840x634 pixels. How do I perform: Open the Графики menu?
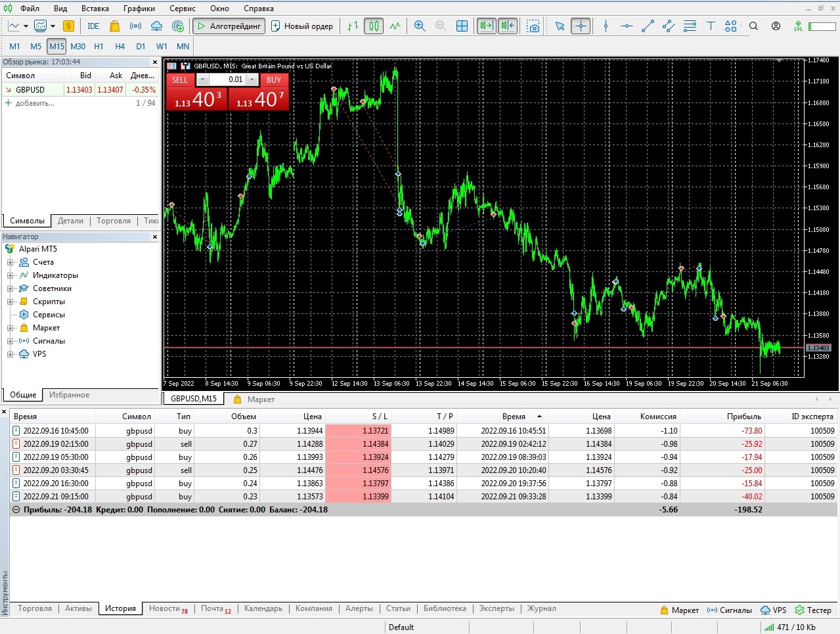(x=139, y=9)
